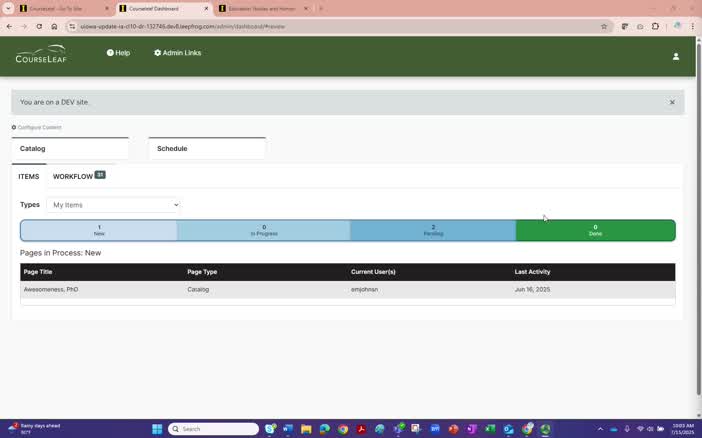Open Skype from the taskbar
The width and height of the screenshot is (702, 438).
point(270,429)
